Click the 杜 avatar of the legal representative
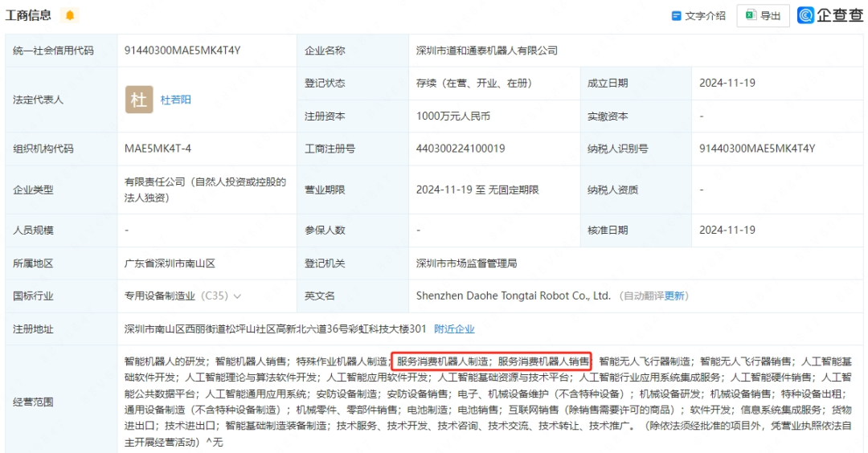 pyautogui.click(x=139, y=100)
